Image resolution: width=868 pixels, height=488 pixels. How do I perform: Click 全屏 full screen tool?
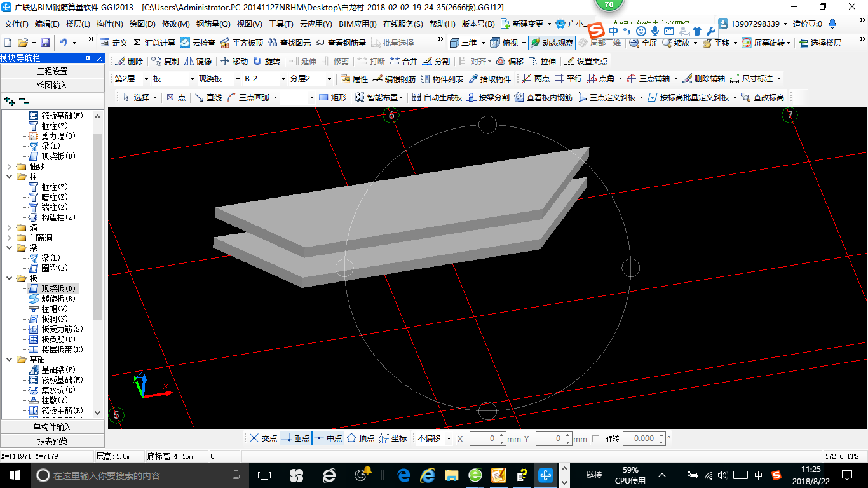click(x=643, y=43)
